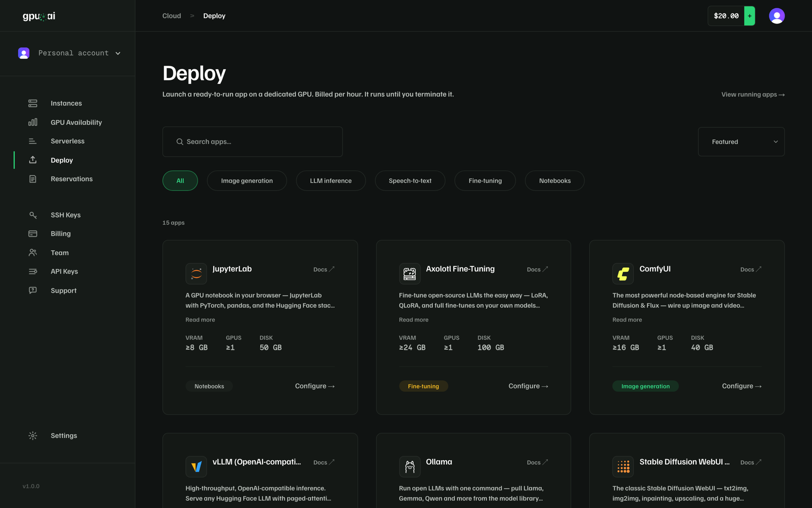The height and width of the screenshot is (508, 812).
Task: Filter by Notebooks chip
Action: coord(555,181)
